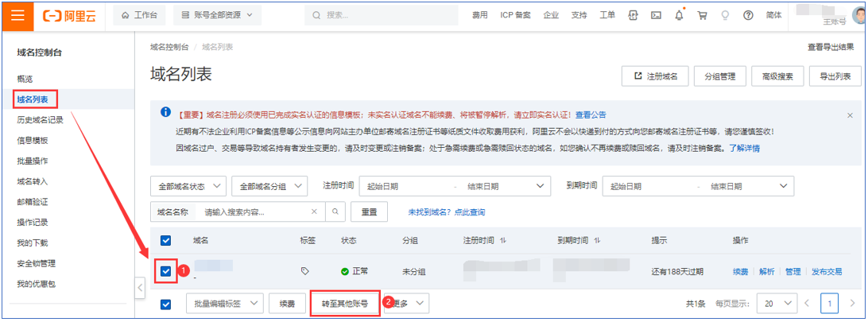This screenshot has height=322, width=868.
Task: Open the page size dropdown showing 20
Action: (x=776, y=304)
